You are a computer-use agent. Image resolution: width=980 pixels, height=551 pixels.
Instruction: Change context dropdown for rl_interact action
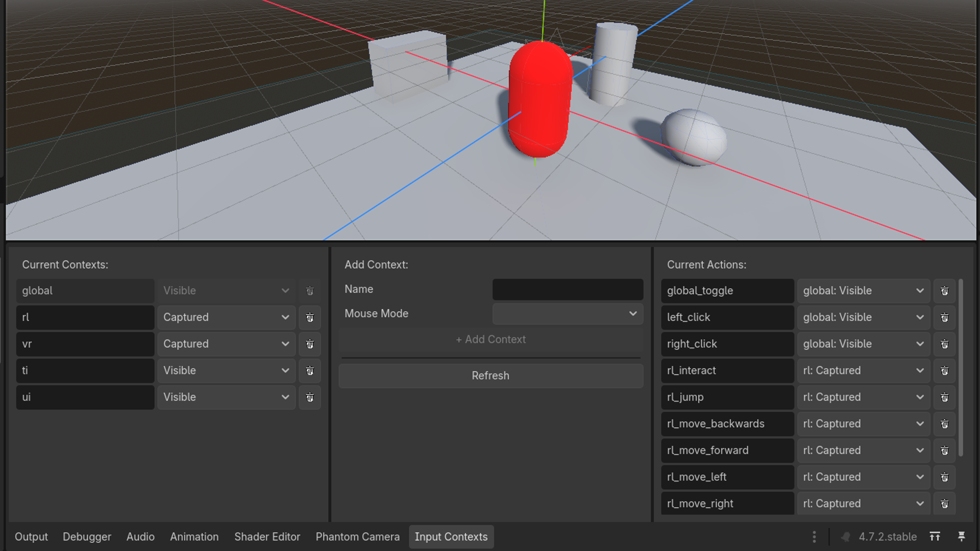coord(864,370)
